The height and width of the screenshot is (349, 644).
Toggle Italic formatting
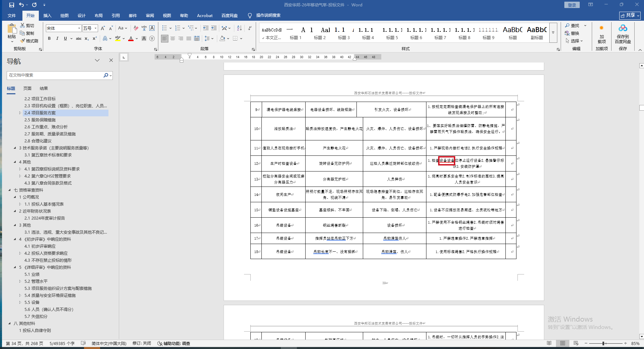[57, 38]
